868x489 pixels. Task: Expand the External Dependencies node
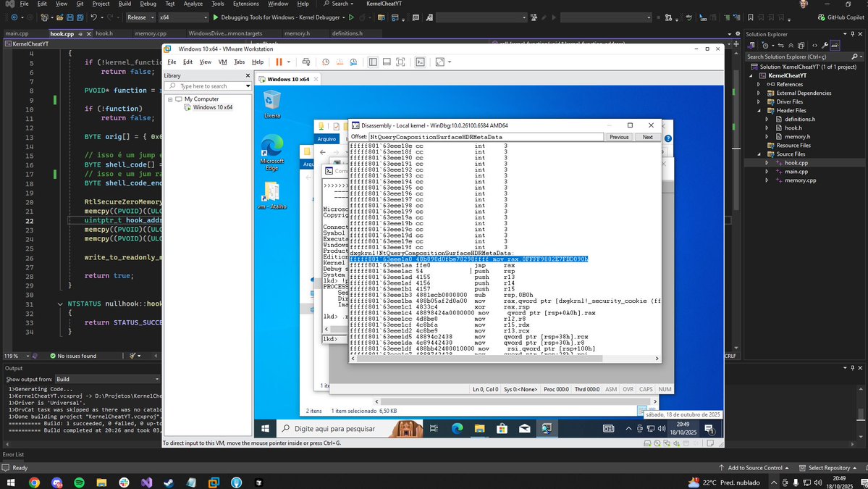759,93
